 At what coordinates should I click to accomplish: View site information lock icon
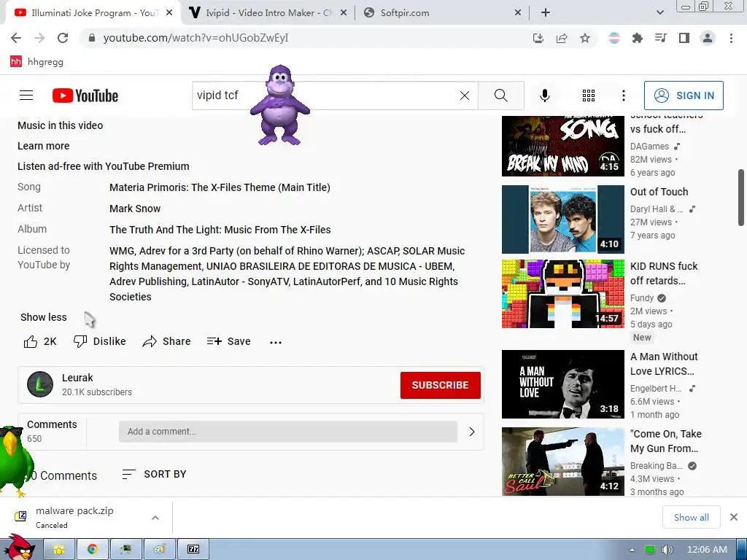click(x=92, y=38)
